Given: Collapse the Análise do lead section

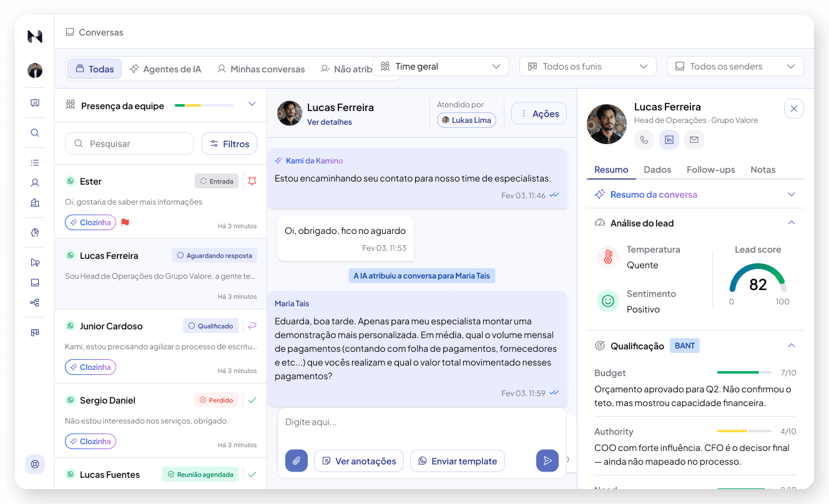Looking at the screenshot, I should (792, 223).
